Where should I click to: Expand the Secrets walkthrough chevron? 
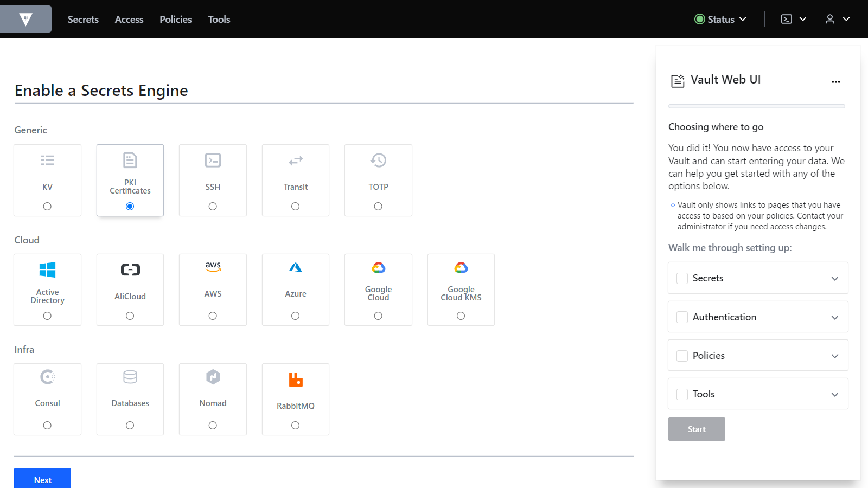tap(834, 278)
